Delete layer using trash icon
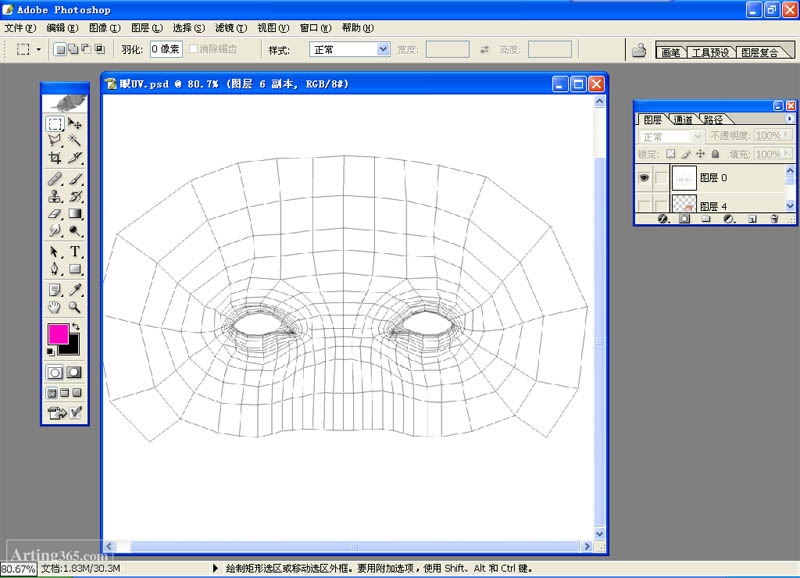The image size is (800, 578). pos(774,219)
